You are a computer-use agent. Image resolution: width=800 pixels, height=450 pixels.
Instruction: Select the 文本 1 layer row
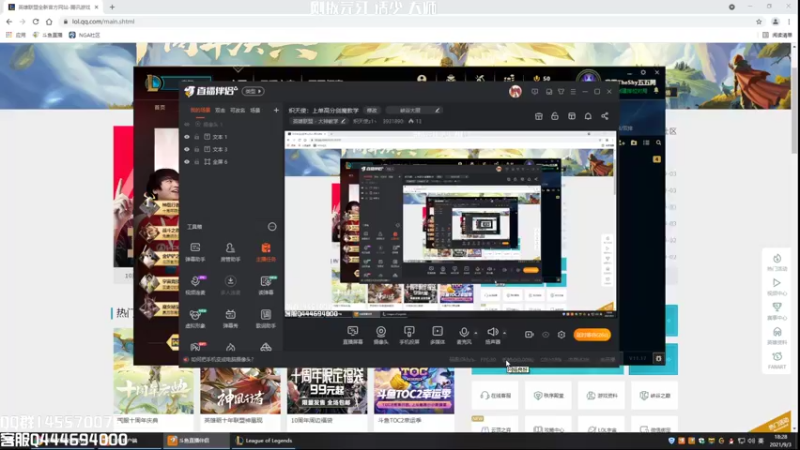(x=232, y=137)
